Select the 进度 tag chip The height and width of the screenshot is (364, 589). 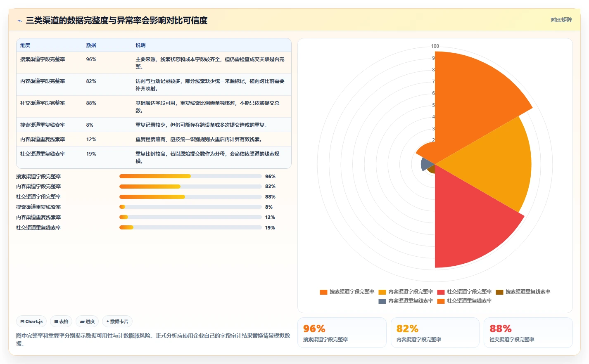[x=87, y=321]
